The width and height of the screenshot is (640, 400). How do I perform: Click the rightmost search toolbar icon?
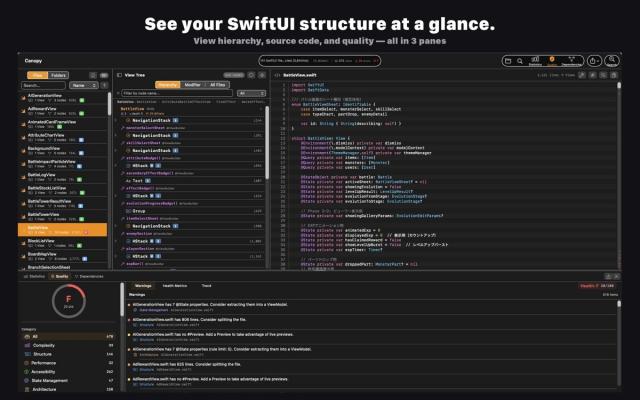point(612,61)
